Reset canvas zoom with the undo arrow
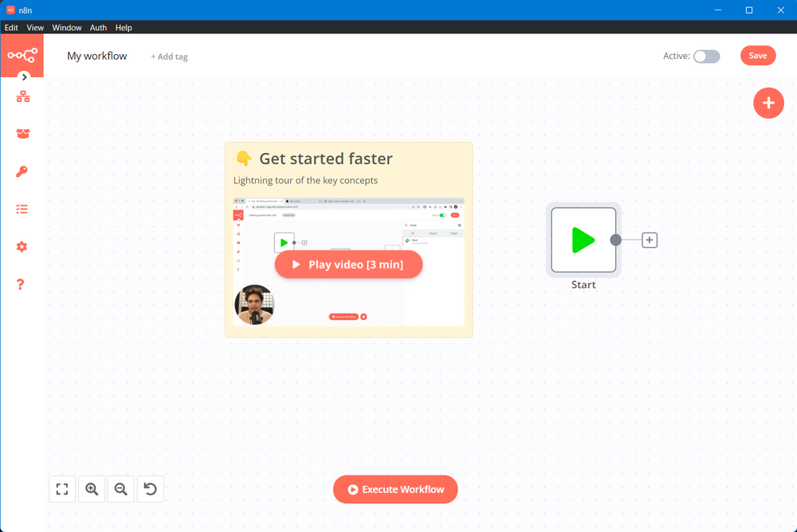This screenshot has height=532, width=797. tap(151, 489)
